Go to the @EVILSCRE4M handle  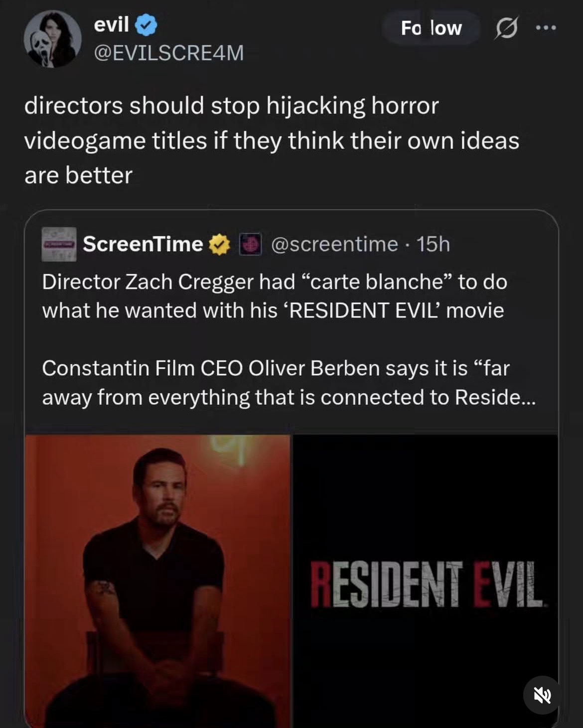tap(169, 53)
